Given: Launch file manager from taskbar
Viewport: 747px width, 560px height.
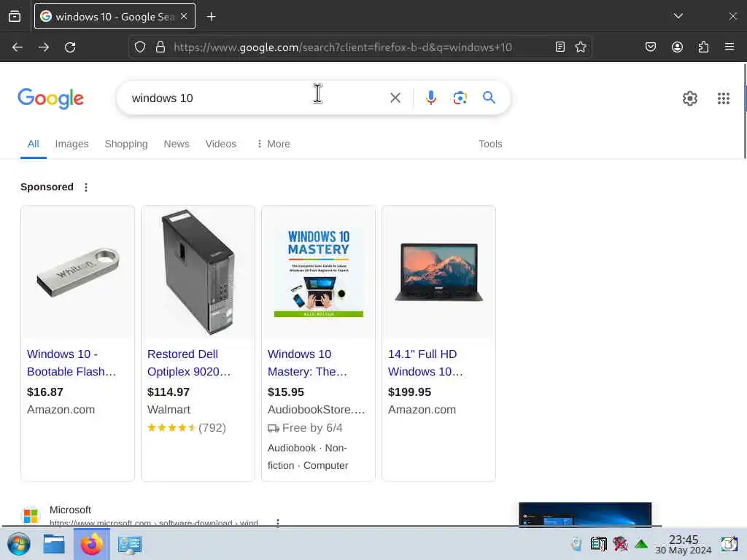Looking at the screenshot, I should 54,544.
